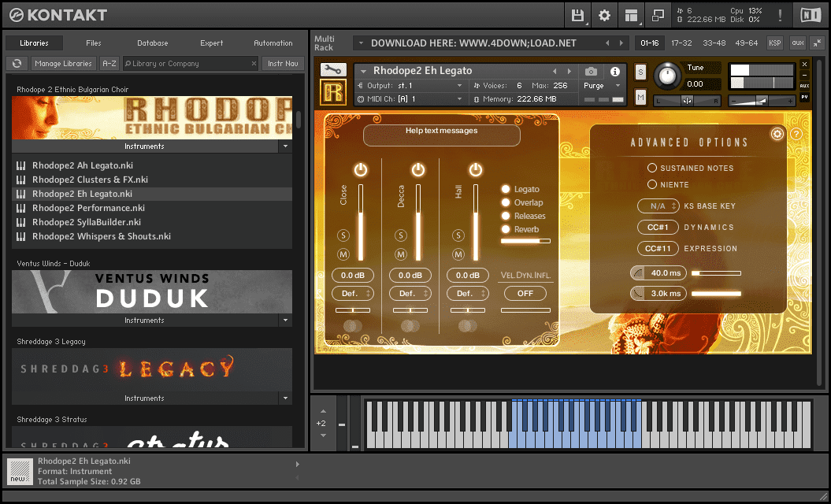Open the KS Base Key N/A selector
Image resolution: width=831 pixels, height=504 pixels.
(658, 206)
